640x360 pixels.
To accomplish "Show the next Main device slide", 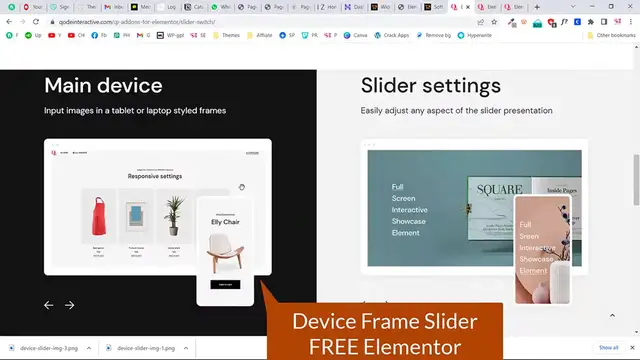I will (69, 305).
